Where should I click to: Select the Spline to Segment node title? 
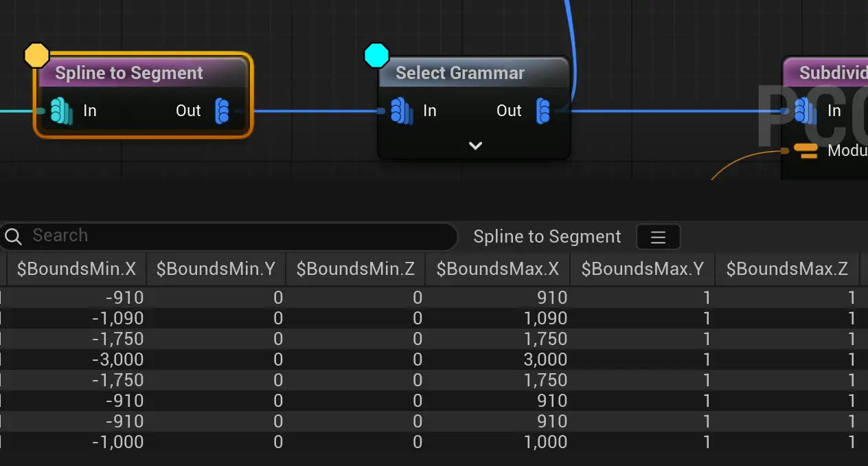pos(129,74)
